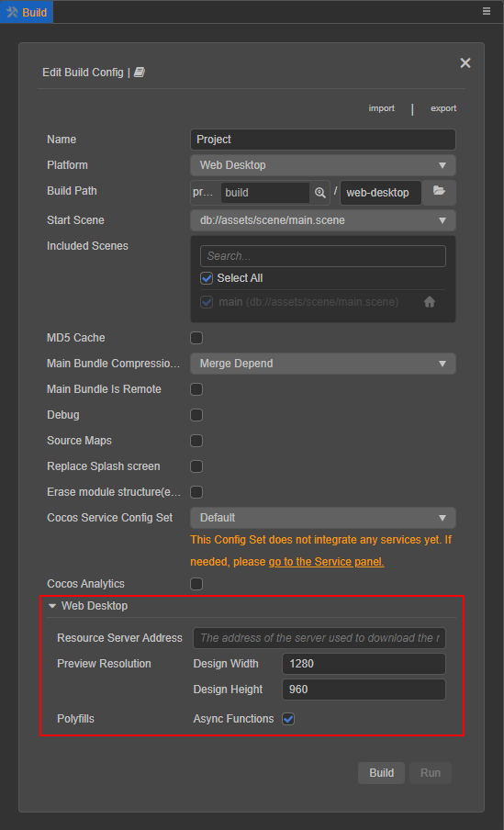
Task: Follow the go to the Service panel link
Action: click(327, 562)
